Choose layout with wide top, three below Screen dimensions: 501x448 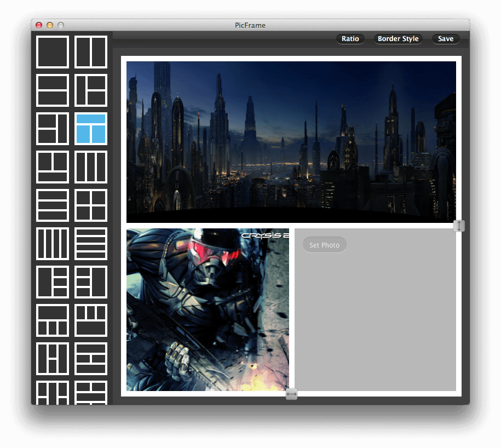[53, 320]
